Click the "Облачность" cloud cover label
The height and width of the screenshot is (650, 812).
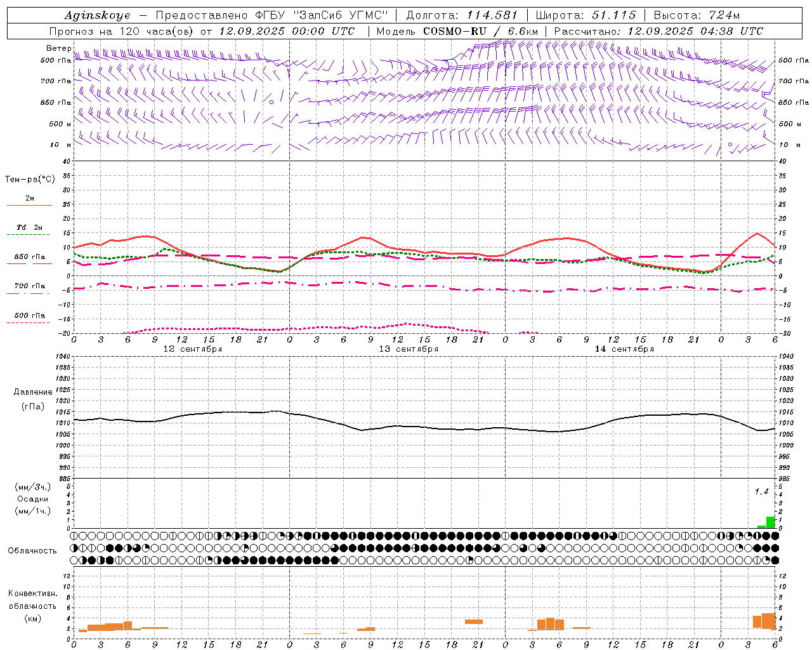pos(32,550)
